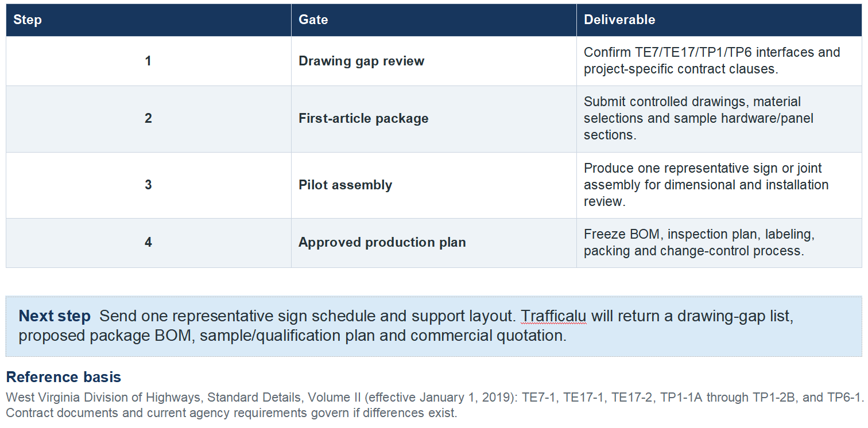Click the Next step bold label

point(55,316)
